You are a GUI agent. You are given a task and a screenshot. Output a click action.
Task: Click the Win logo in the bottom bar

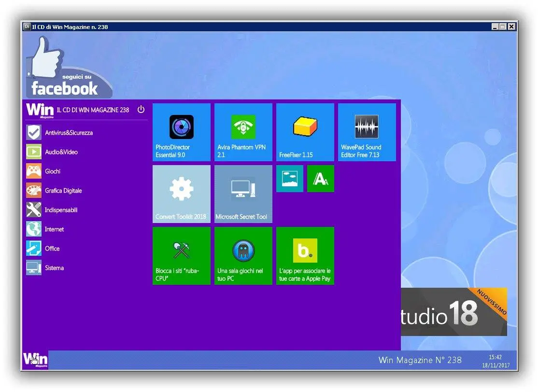click(35, 360)
